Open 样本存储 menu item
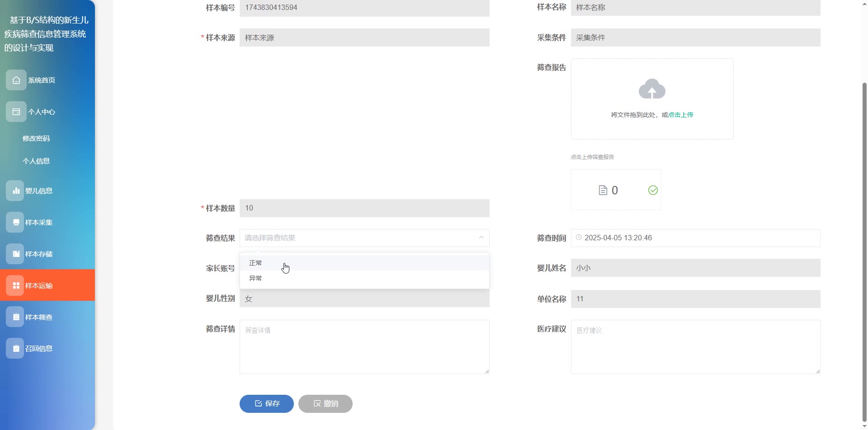 point(47,254)
